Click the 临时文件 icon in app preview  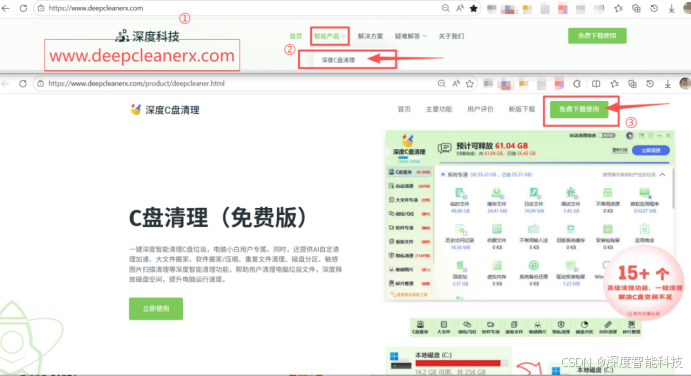click(460, 193)
